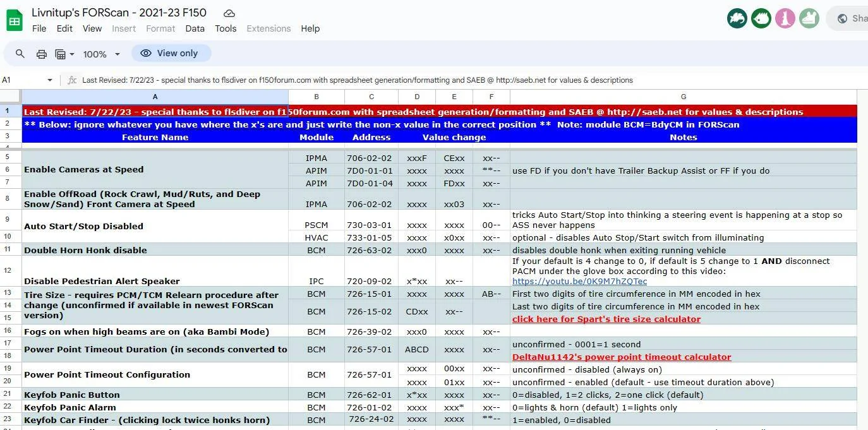Viewport: 868px width, 430px height.
Task: Open Spart's tire size calculator link
Action: pyautogui.click(x=606, y=319)
